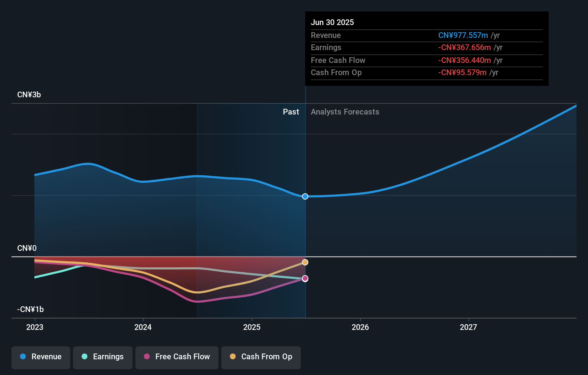
Task: Select the blue revenue marker on the chart
Action: coord(305,196)
